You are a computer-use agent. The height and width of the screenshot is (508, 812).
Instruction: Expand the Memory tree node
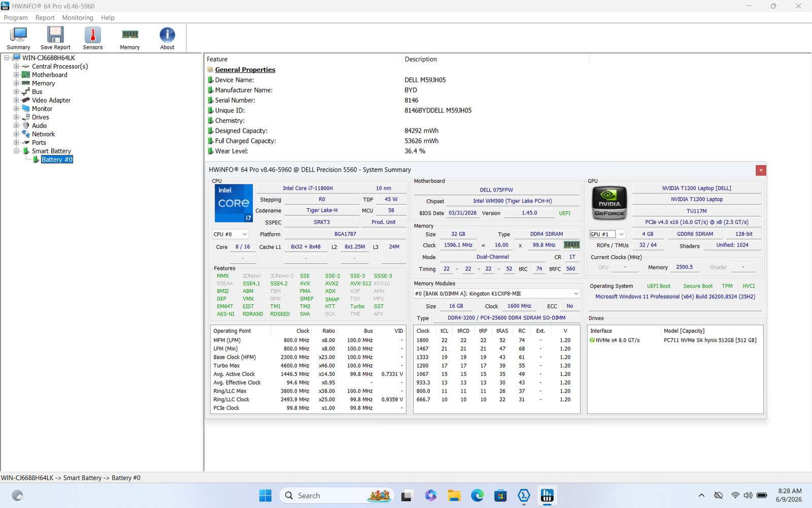pos(16,83)
